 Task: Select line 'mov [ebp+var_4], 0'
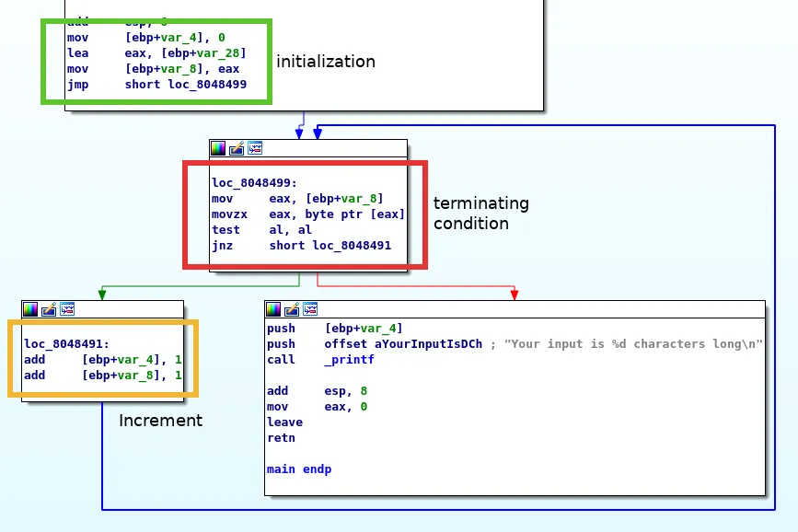146,38
